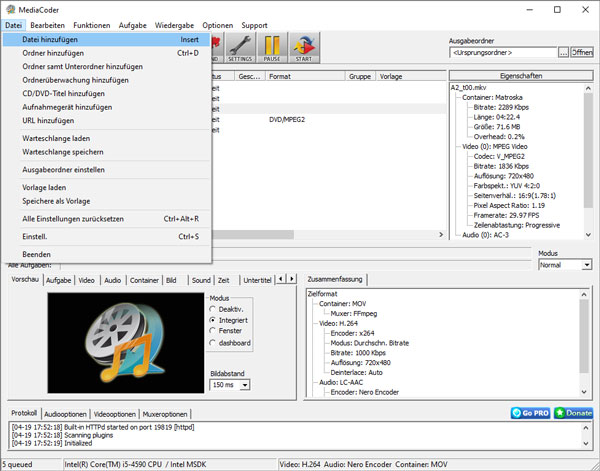Click the Go PRO badge

point(530,413)
